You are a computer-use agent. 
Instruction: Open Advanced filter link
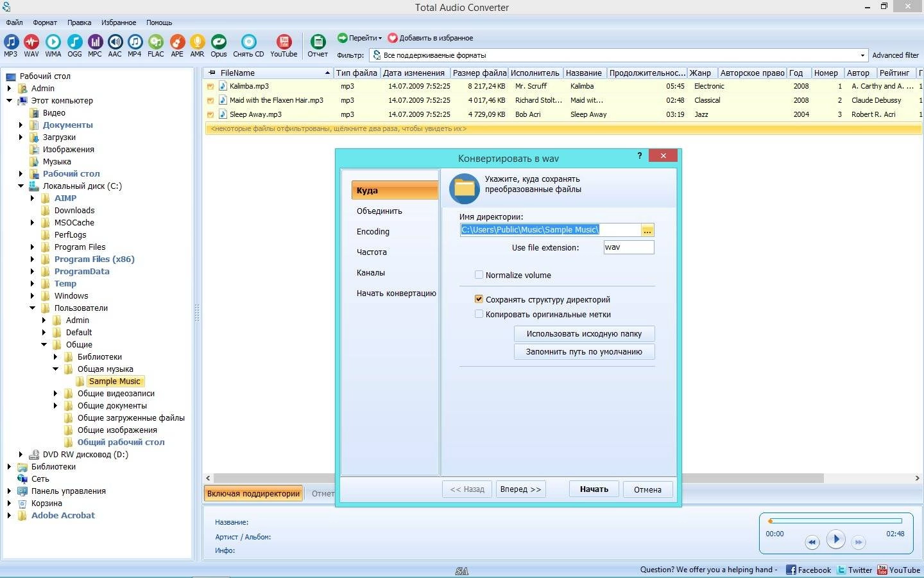click(x=895, y=55)
